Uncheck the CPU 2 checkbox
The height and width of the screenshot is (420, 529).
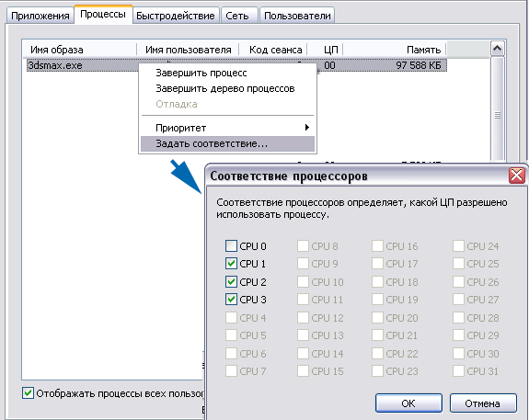(x=231, y=281)
